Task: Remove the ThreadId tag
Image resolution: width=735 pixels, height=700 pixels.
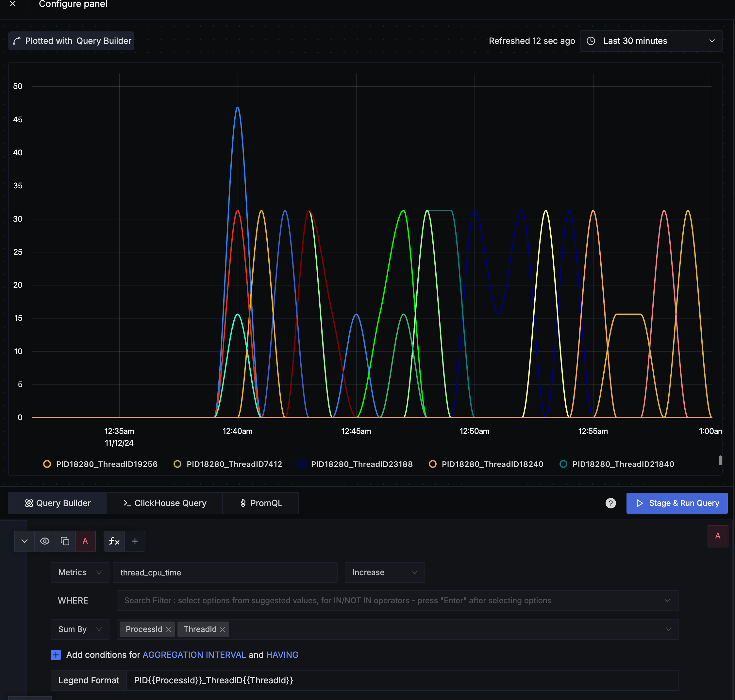Action: point(223,629)
